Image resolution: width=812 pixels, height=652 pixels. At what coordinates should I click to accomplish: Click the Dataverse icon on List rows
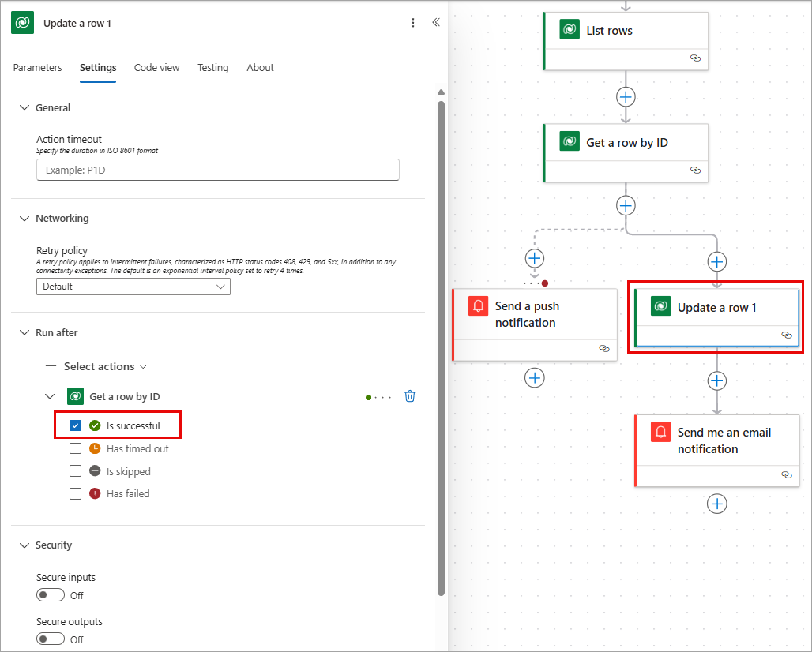tap(570, 30)
